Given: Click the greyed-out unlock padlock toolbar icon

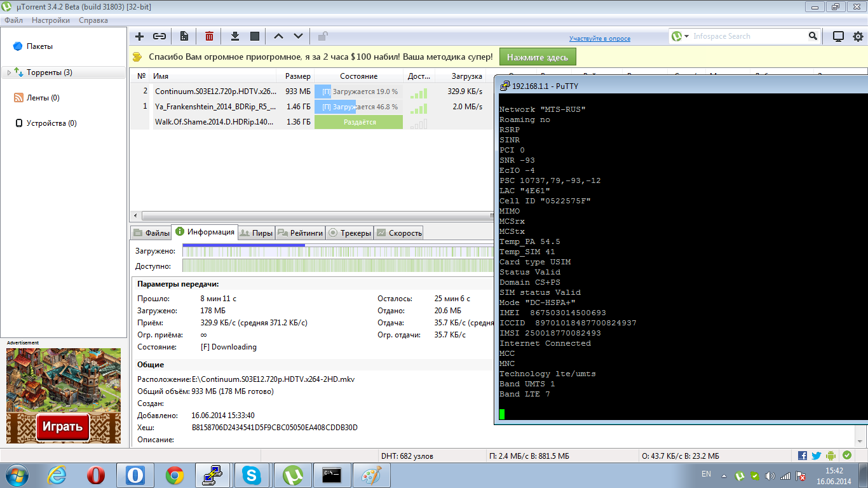Looking at the screenshot, I should 323,36.
